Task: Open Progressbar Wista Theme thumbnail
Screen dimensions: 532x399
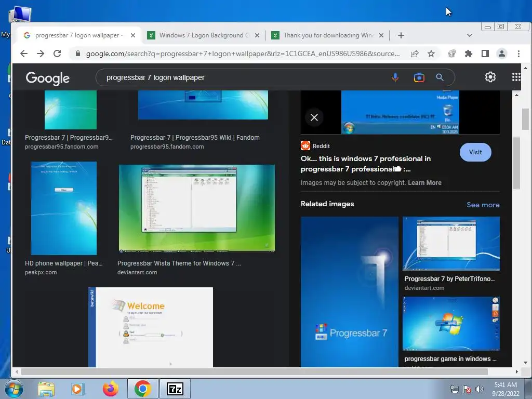Action: point(197,209)
